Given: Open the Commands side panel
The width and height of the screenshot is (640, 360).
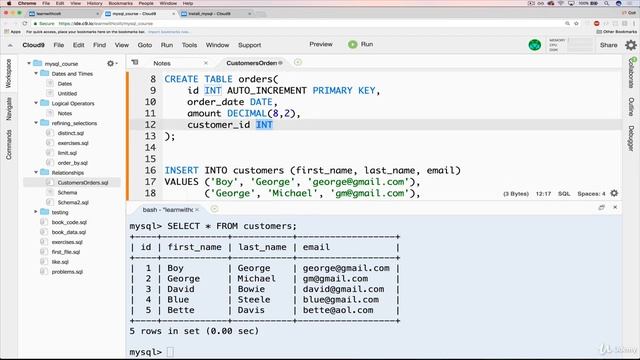Looking at the screenshot, I should [x=9, y=144].
